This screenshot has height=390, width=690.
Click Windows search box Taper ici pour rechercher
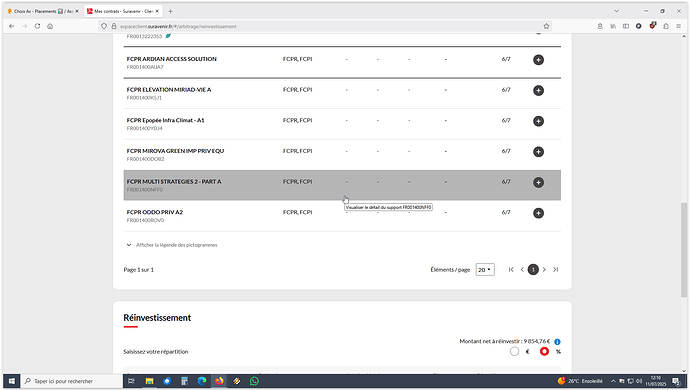coord(72,381)
